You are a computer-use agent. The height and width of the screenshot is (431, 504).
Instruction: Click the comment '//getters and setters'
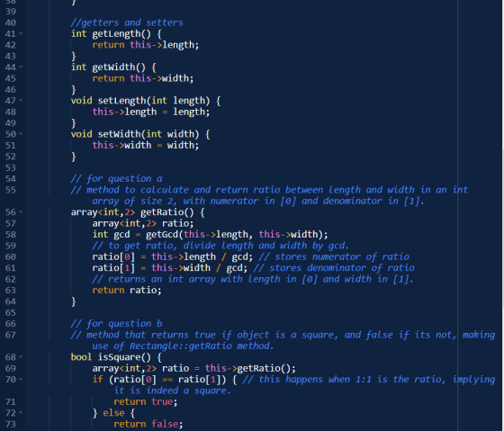click(x=127, y=22)
